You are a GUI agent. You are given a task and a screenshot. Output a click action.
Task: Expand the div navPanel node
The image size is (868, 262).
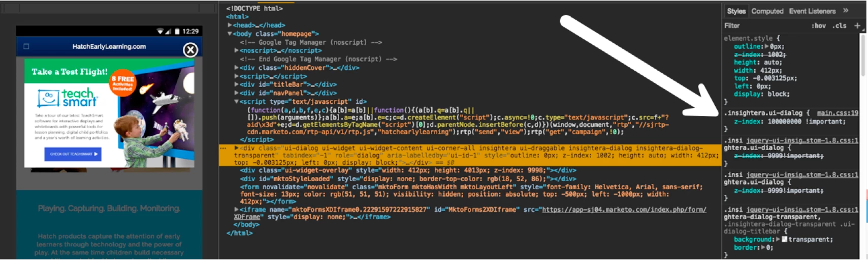(237, 93)
